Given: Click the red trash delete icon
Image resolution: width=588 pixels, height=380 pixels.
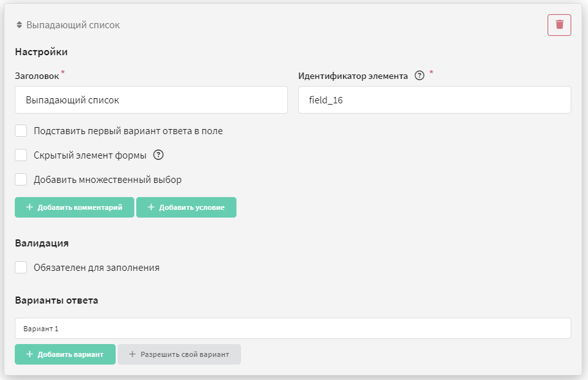Looking at the screenshot, I should point(559,25).
